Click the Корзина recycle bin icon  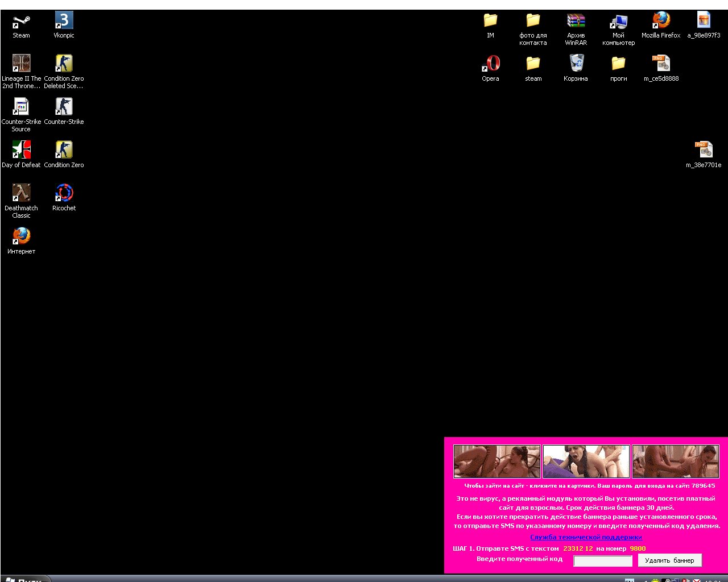(x=576, y=69)
